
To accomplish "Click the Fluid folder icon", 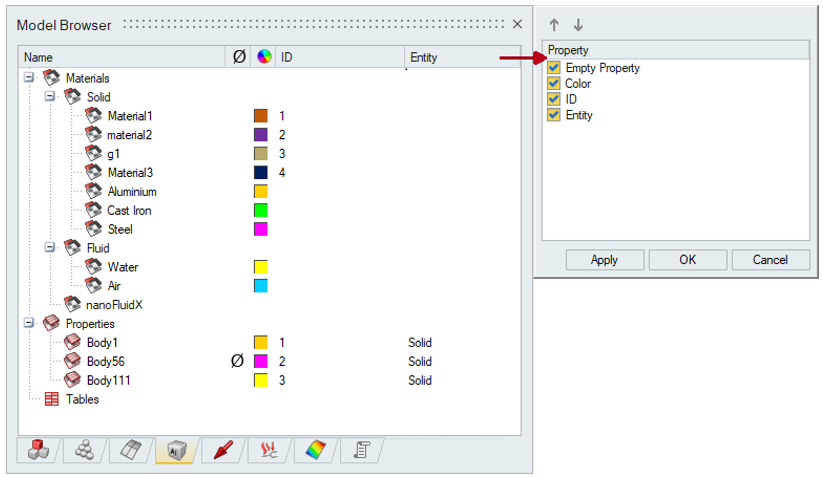I will [x=72, y=248].
